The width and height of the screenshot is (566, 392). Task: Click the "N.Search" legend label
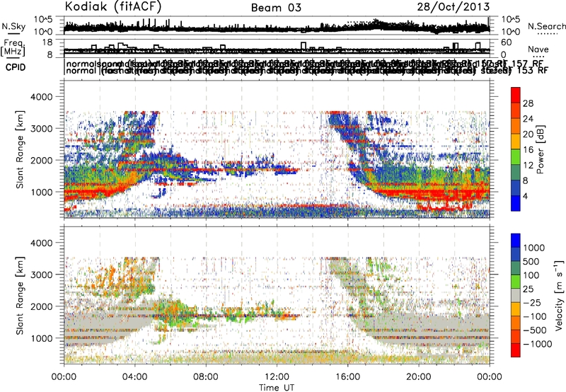point(546,26)
